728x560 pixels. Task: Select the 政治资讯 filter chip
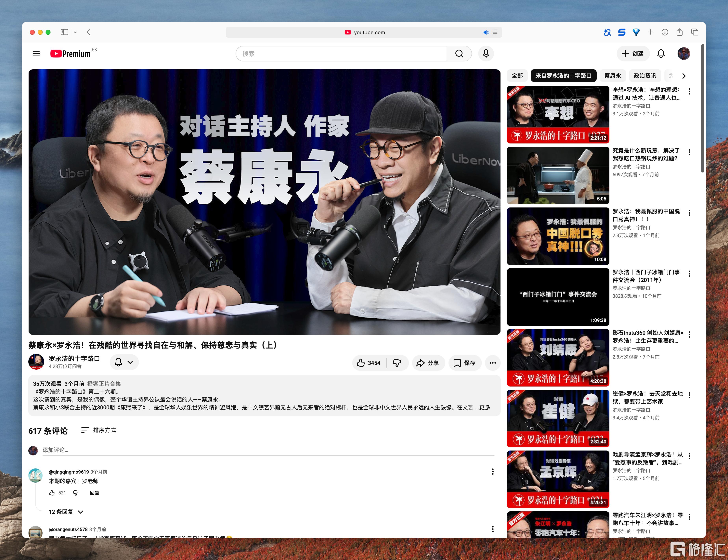click(x=645, y=76)
